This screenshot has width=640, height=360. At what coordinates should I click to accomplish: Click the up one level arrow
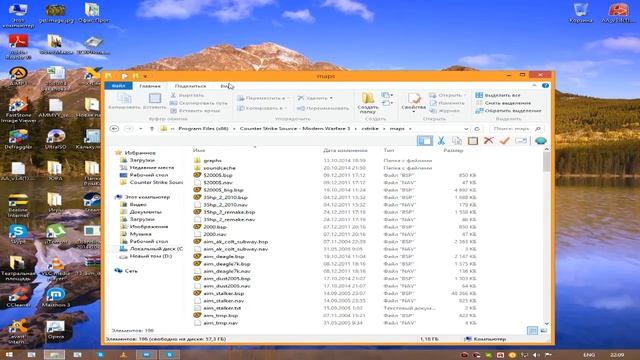point(152,129)
